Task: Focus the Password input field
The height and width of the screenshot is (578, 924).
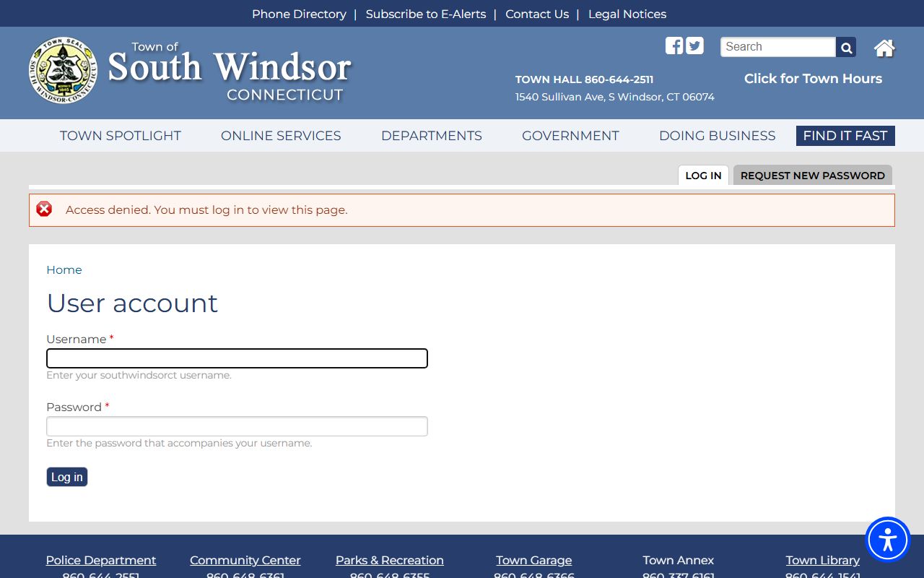Action: [x=237, y=426]
